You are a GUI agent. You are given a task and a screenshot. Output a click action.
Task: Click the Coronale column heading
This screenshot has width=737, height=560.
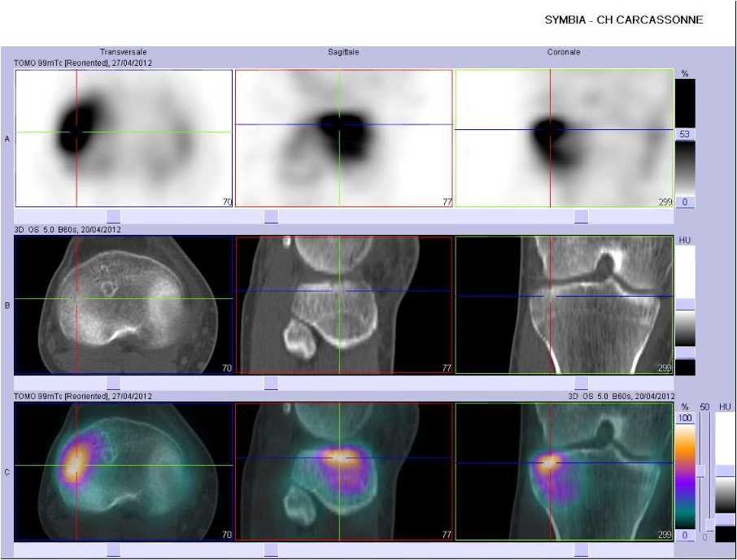[564, 52]
